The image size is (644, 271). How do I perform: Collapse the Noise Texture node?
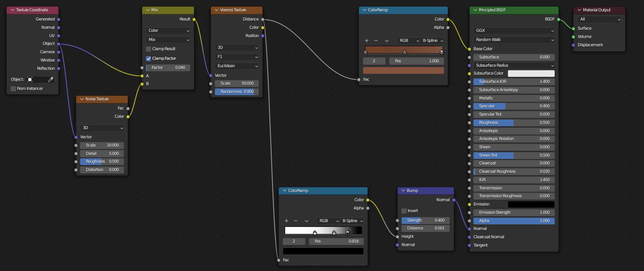pos(82,99)
